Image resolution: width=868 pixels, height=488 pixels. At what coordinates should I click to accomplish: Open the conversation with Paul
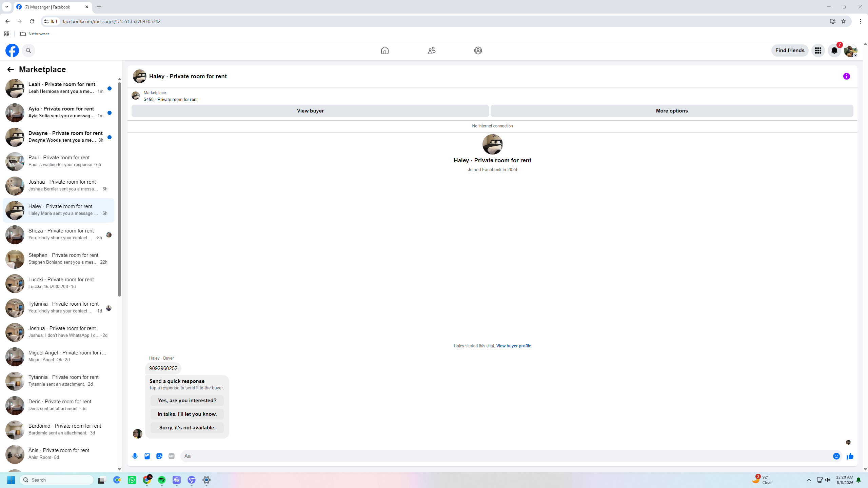tap(59, 162)
